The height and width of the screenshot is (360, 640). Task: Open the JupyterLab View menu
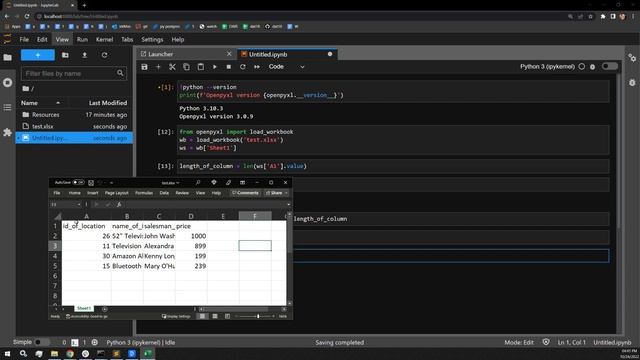[x=62, y=40]
